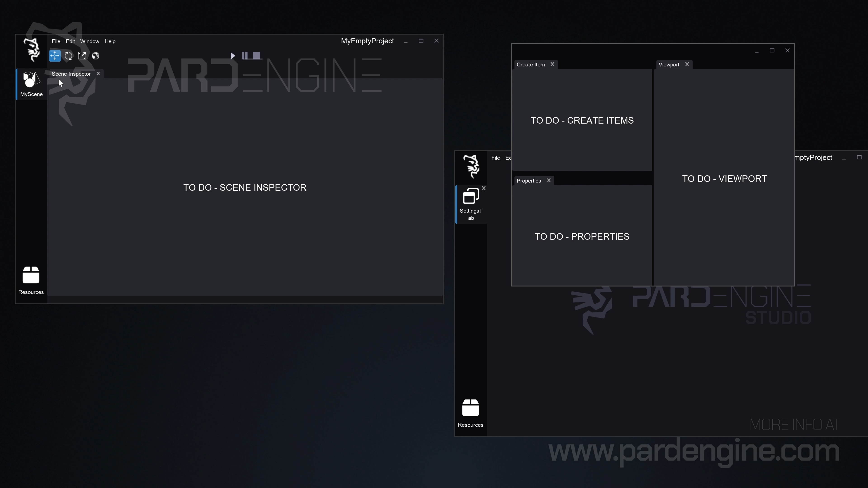The image size is (868, 488).
Task: Close the Create Item tab
Action: (552, 64)
